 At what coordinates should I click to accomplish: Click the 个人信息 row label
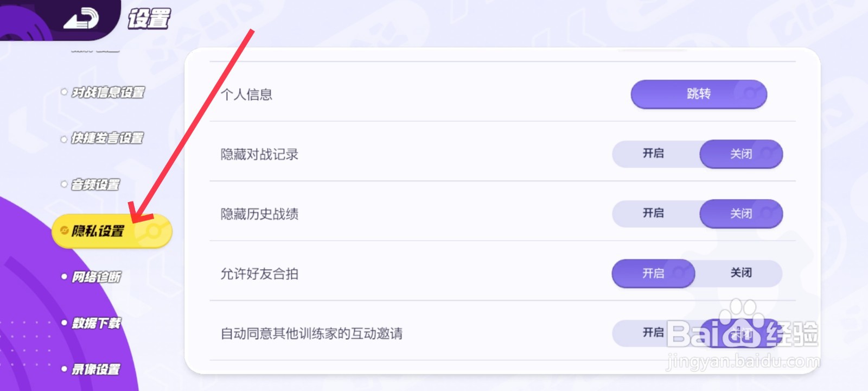coord(247,94)
